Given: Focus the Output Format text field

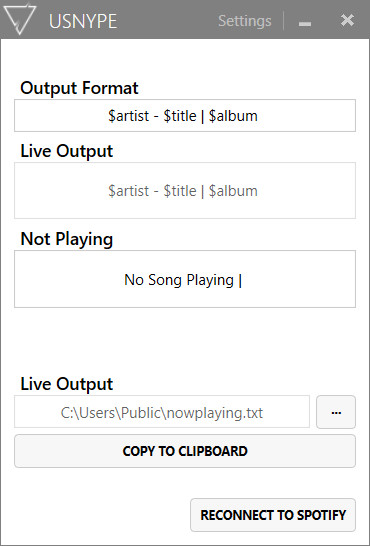Looking at the screenshot, I should 185,116.
